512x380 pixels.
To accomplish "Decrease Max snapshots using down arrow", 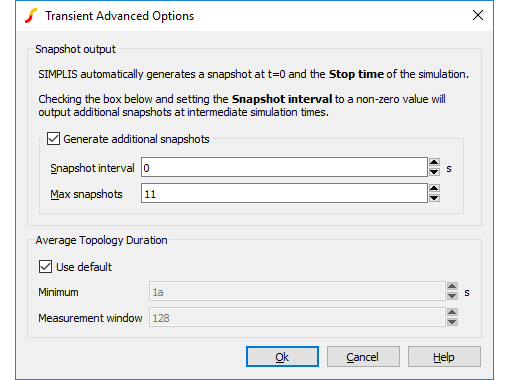I will point(434,198).
